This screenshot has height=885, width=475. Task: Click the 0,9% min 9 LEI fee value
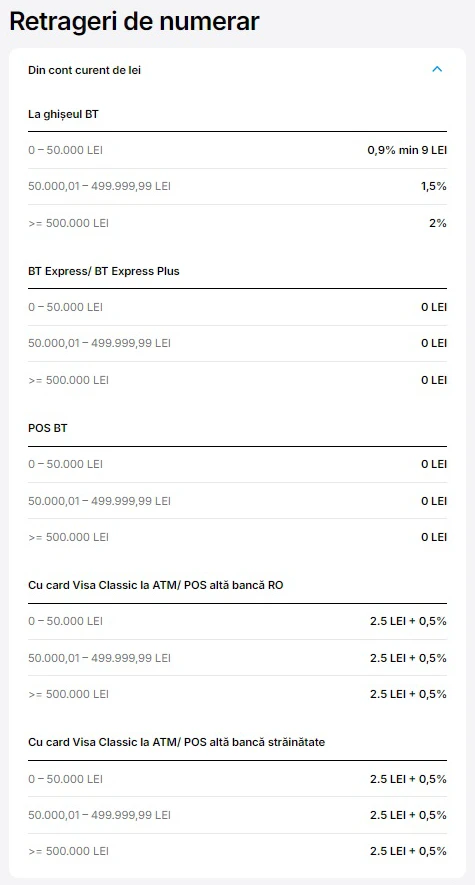407,150
